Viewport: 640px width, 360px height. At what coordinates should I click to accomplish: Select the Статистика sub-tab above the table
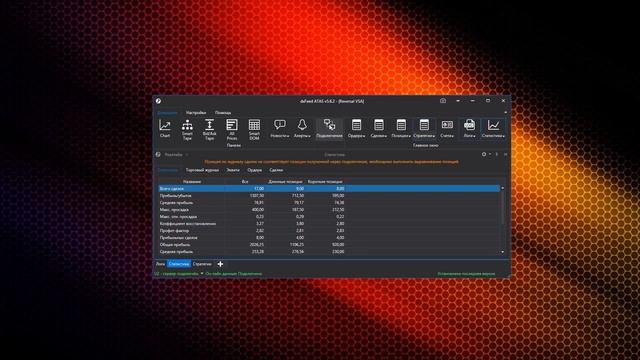pyautogui.click(x=168, y=170)
